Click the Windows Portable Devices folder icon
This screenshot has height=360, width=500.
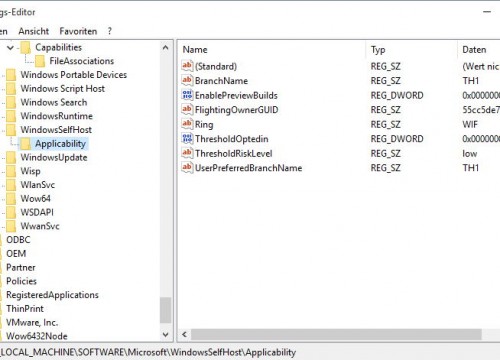pos(11,75)
